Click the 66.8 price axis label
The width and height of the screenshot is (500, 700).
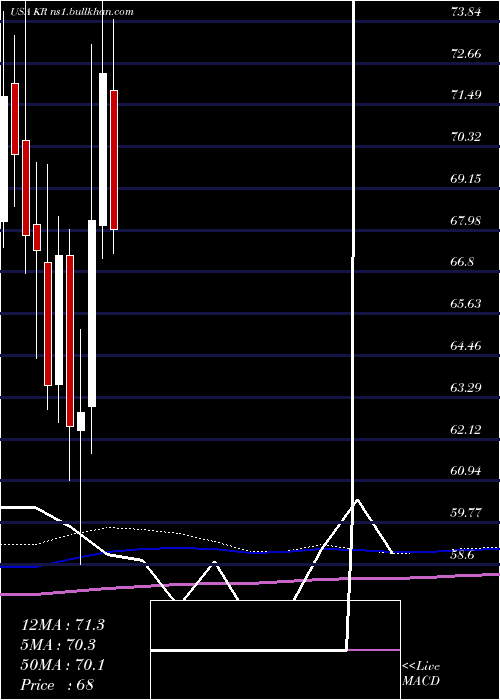coord(462,262)
